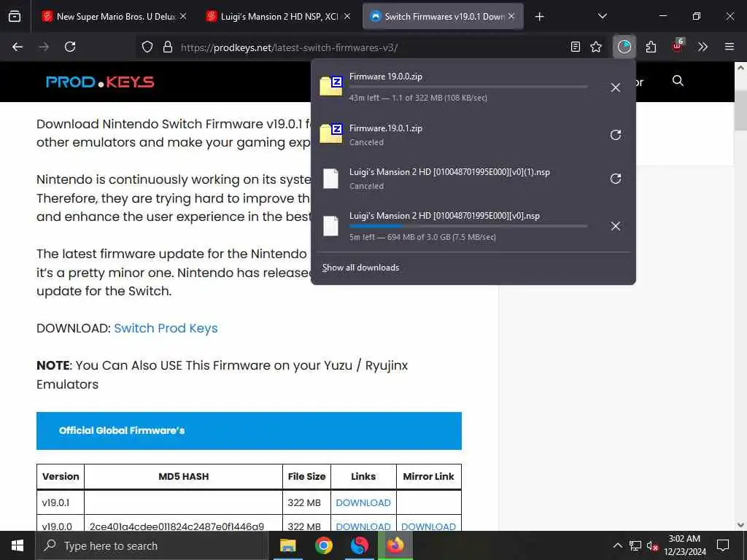
Task: Show more tools overflow chevrons
Action: pos(703,47)
